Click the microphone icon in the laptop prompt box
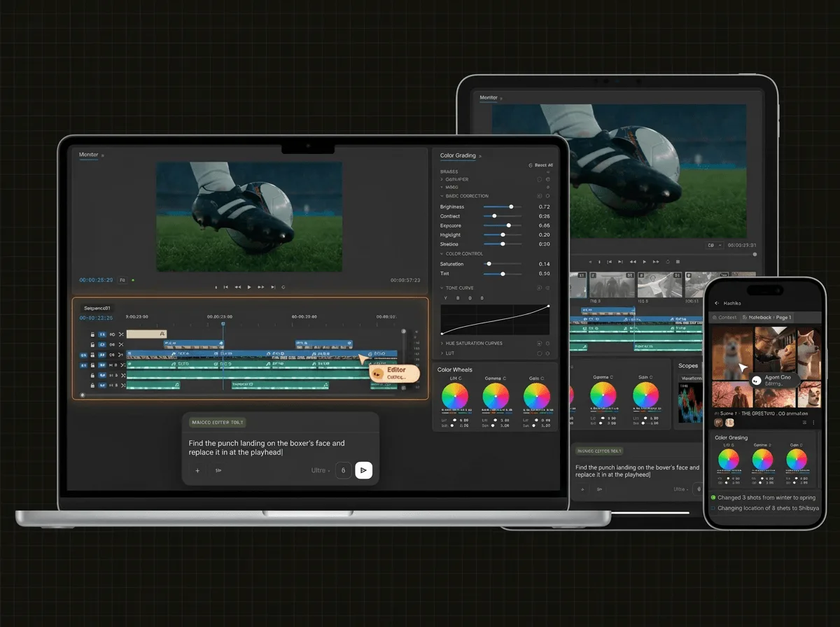840x627 pixels. (x=343, y=470)
